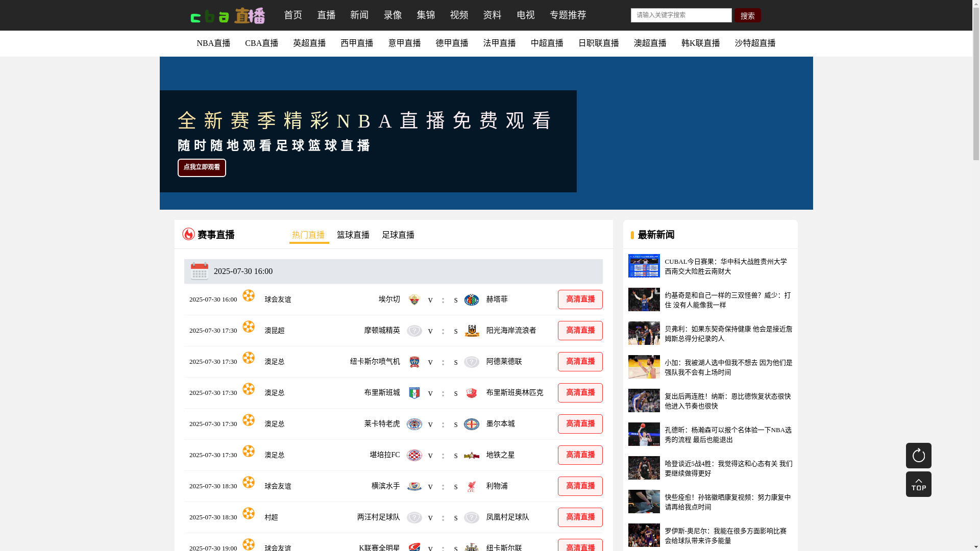
Task: Read news 孔德昕：杨瀚森可以报个名
Action: click(728, 435)
